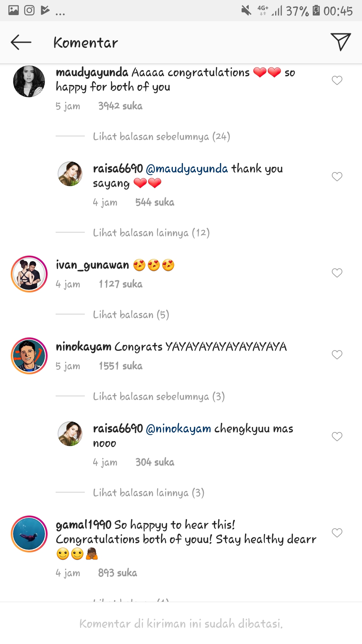362x644 pixels.
Task: Expand Lihat balasan sebelumnya (24)
Action: click(x=161, y=137)
